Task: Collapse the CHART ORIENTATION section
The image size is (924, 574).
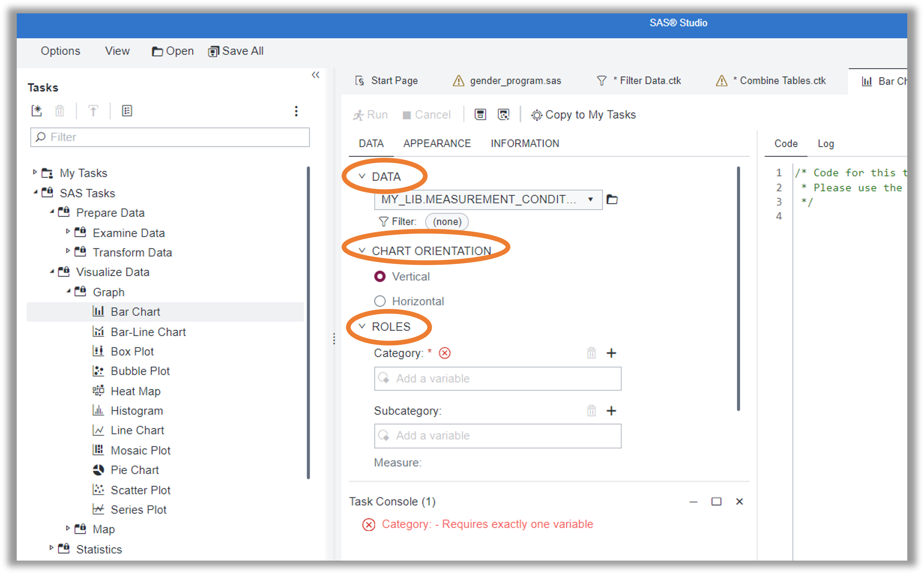Action: click(362, 251)
